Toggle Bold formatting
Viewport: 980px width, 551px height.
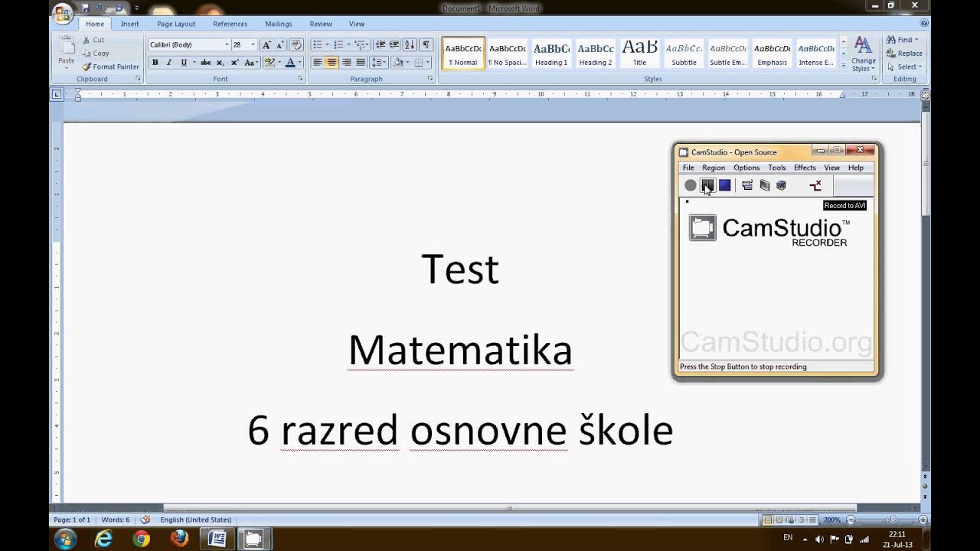[155, 63]
